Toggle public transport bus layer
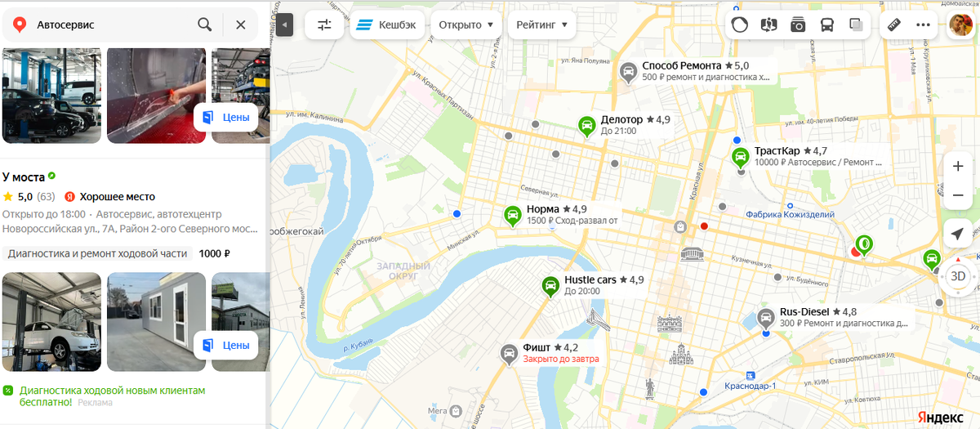The height and width of the screenshot is (429, 980). point(827,25)
